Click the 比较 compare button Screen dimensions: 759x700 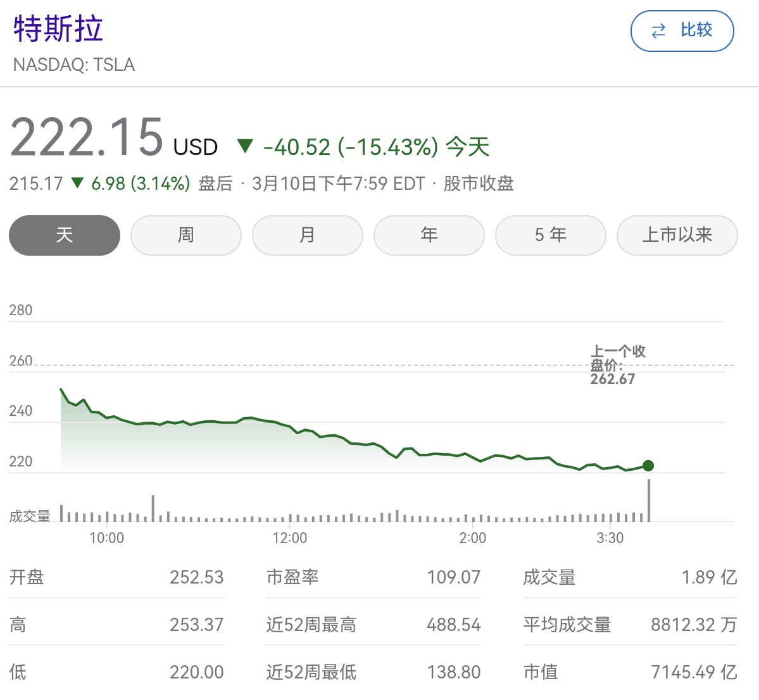682,30
